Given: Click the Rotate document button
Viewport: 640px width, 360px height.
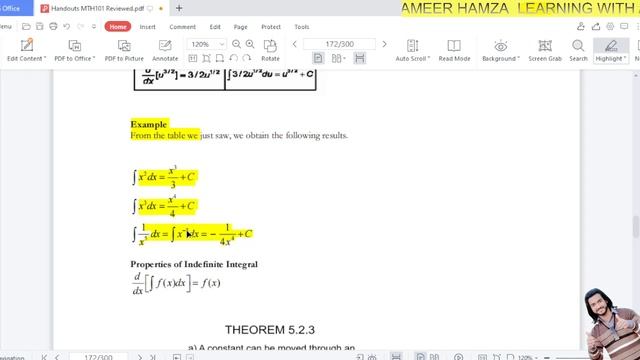Looking at the screenshot, I should pos(270,50).
